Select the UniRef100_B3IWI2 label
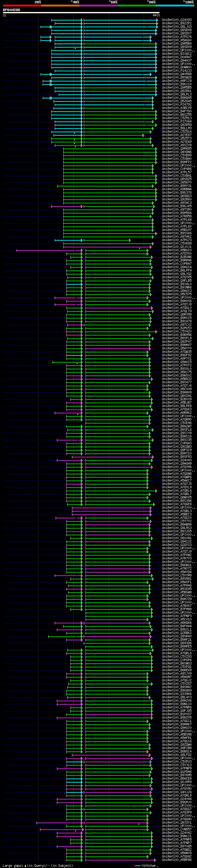Image resolution: width=197 pixels, height=868 pixels. [176, 54]
